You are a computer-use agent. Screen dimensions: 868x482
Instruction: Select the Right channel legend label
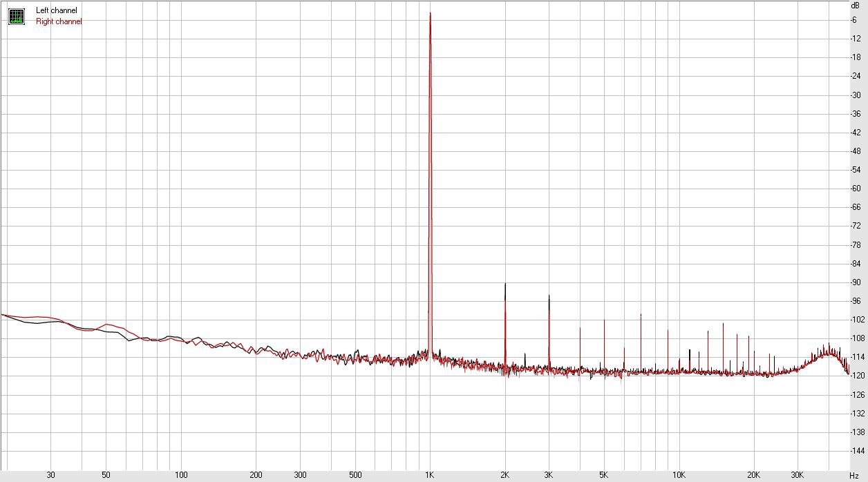tap(59, 21)
